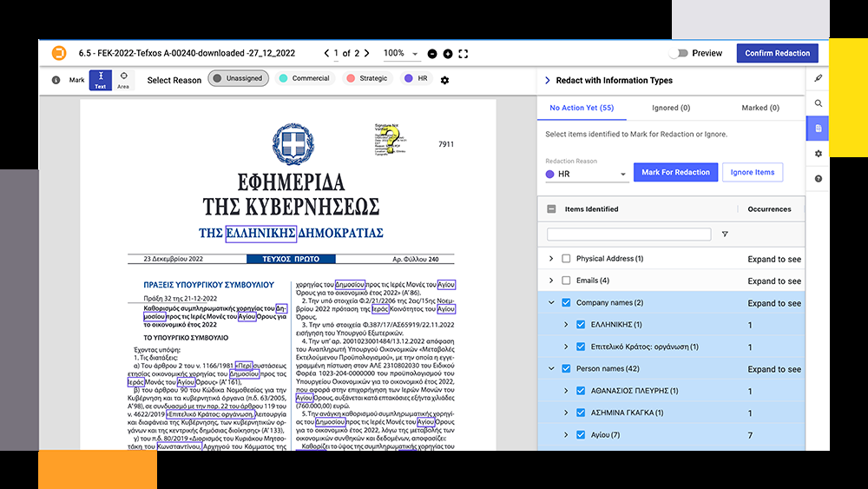This screenshot has width=868, height=489.
Task: Uncheck the Company names checkbox
Action: point(566,302)
